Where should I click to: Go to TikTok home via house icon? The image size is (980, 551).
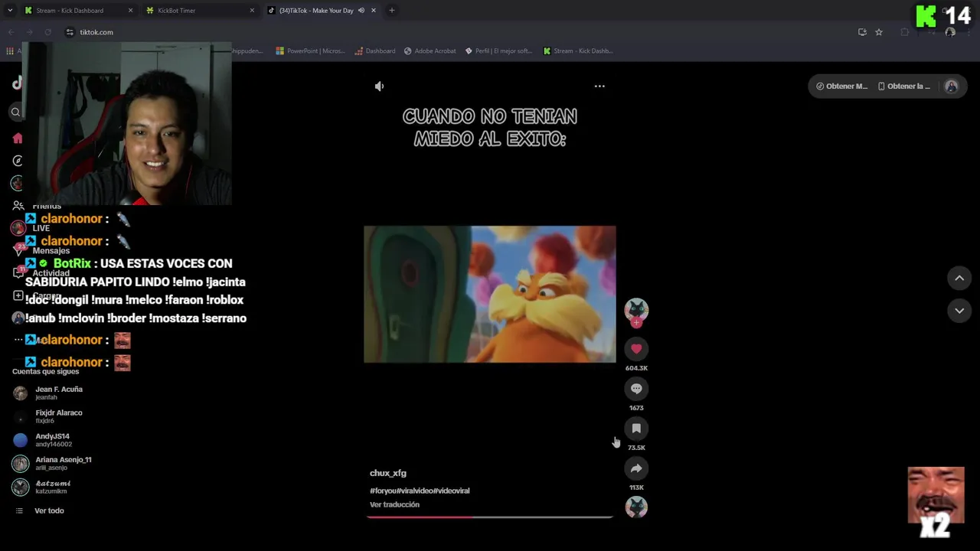pos(18,139)
